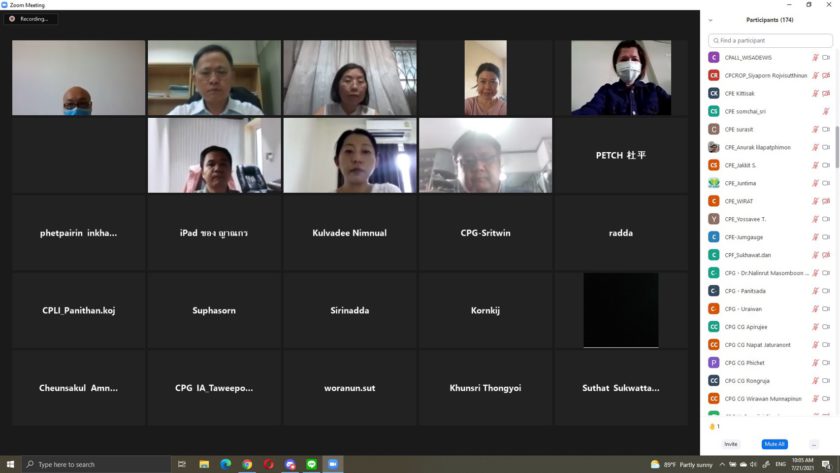Click the muted microphone icon for CPALL_WISADEWIS
Screen dimensions: 840x473
(x=816, y=58)
